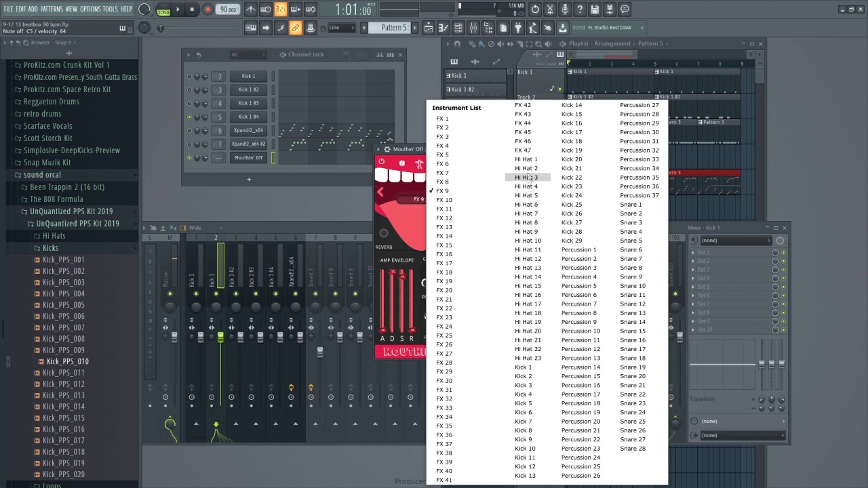Open the Line snap dropdown
Image resolution: width=868 pixels, height=488 pixels.
(342, 28)
